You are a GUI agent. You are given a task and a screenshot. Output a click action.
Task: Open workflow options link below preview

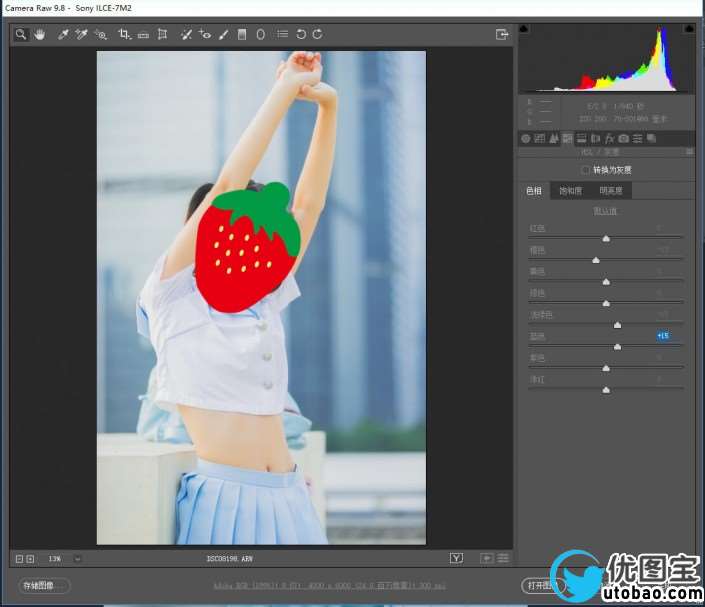(x=330, y=585)
